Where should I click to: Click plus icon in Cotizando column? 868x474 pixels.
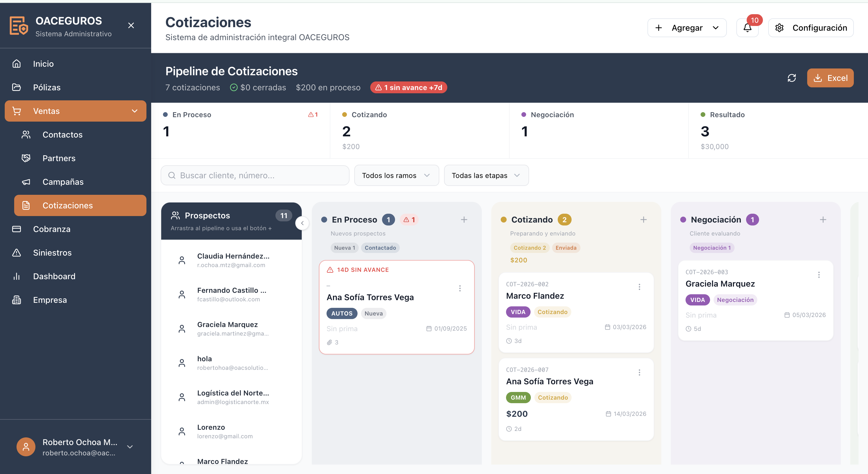point(643,220)
